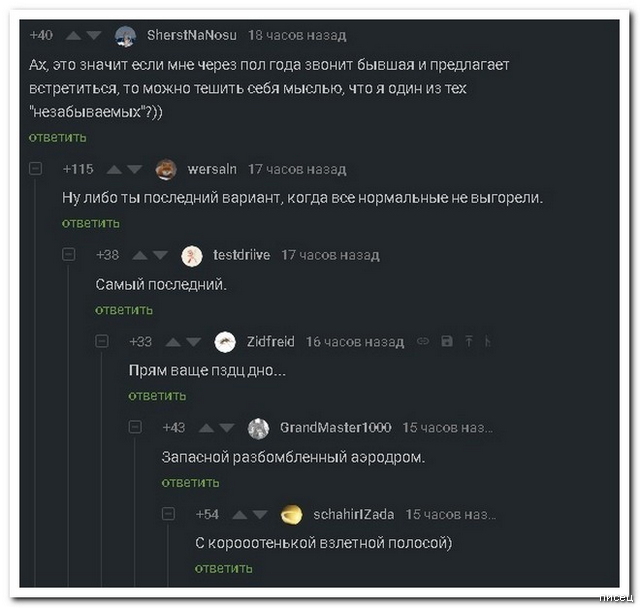Click reply under schahirIZada's comment
The height and width of the screenshot is (608, 640).
pyautogui.click(x=223, y=568)
